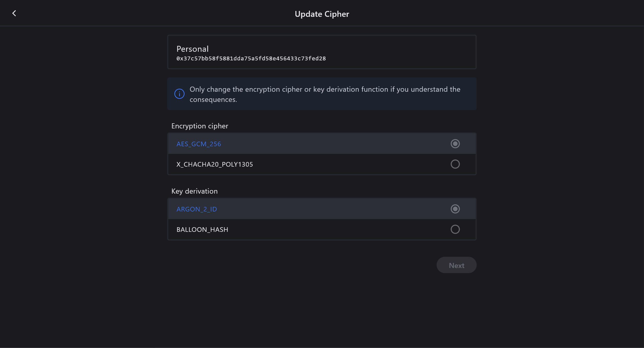The image size is (644, 348).
Task: Click the Update Cipher page title
Action: 322,14
